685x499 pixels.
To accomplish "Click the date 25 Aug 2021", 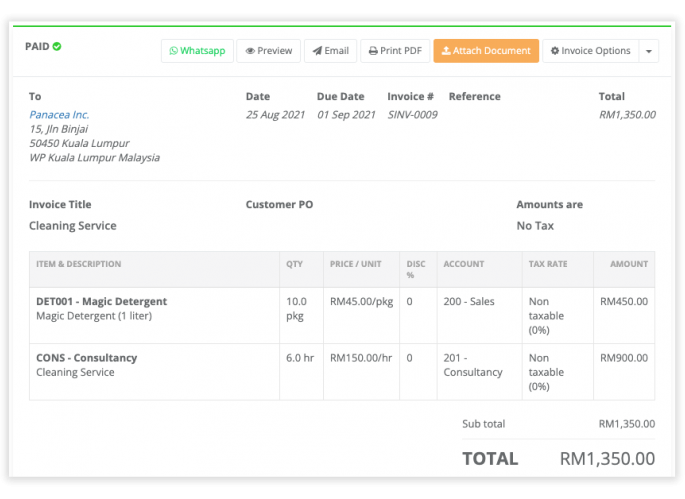I will pos(275,114).
